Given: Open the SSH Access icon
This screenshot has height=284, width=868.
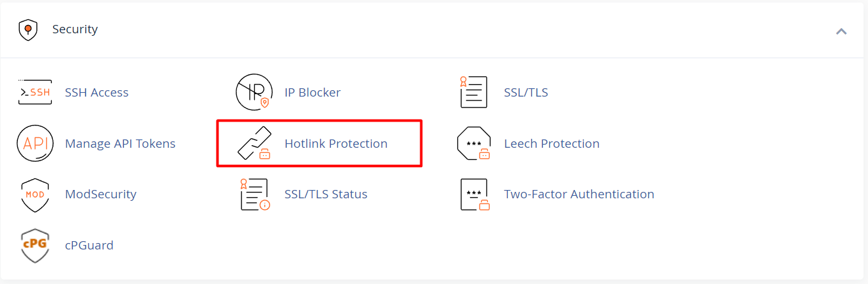Looking at the screenshot, I should tap(34, 93).
